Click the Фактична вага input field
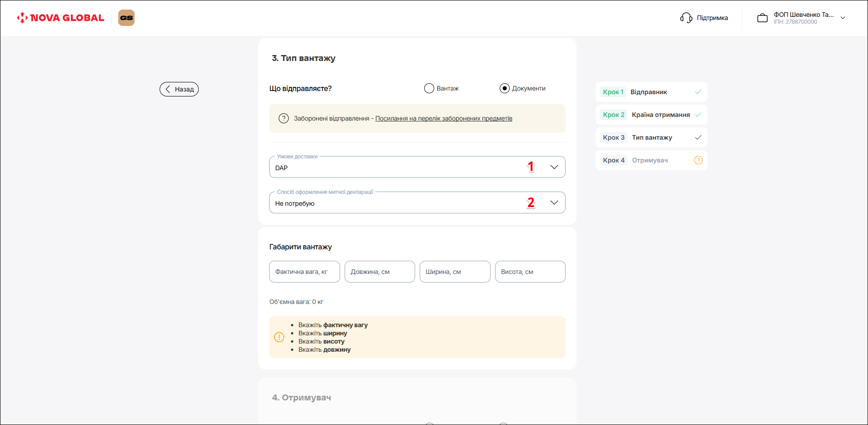 click(x=304, y=272)
